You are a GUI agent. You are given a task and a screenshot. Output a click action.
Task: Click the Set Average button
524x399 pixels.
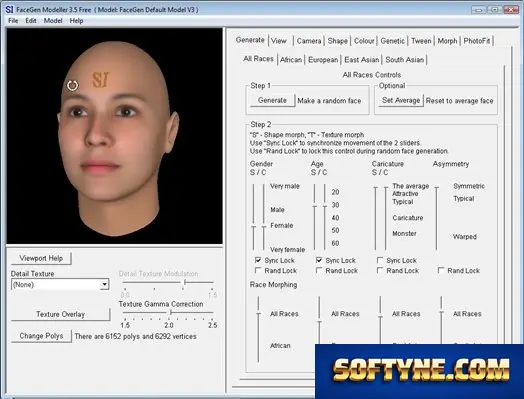[401, 100]
